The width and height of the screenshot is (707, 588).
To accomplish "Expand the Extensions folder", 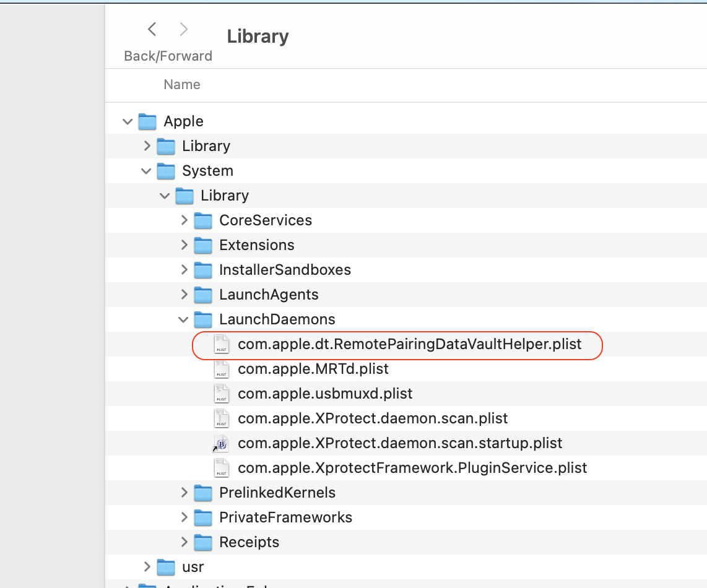I will pyautogui.click(x=184, y=245).
